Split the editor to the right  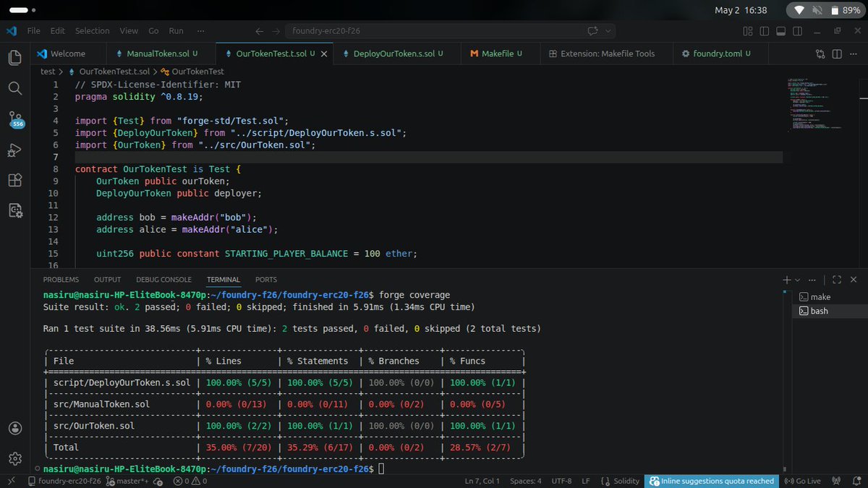837,53
